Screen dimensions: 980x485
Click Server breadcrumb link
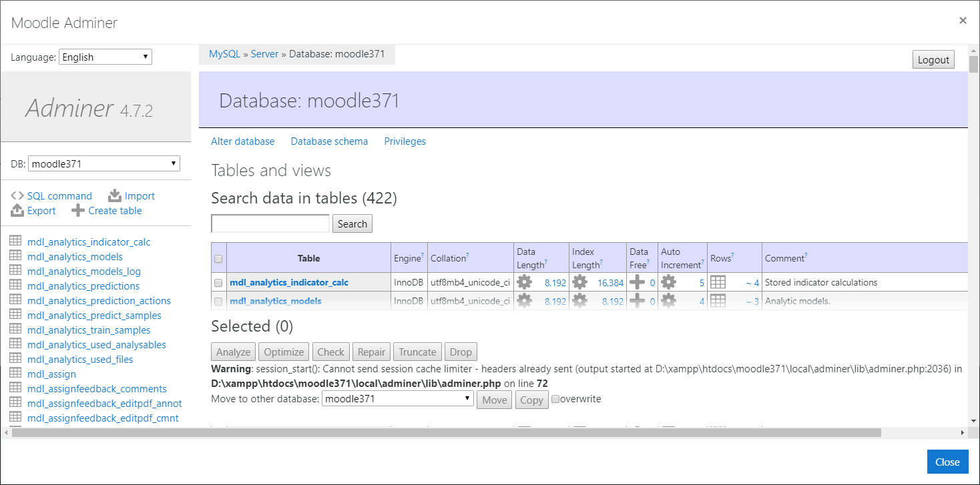point(264,54)
